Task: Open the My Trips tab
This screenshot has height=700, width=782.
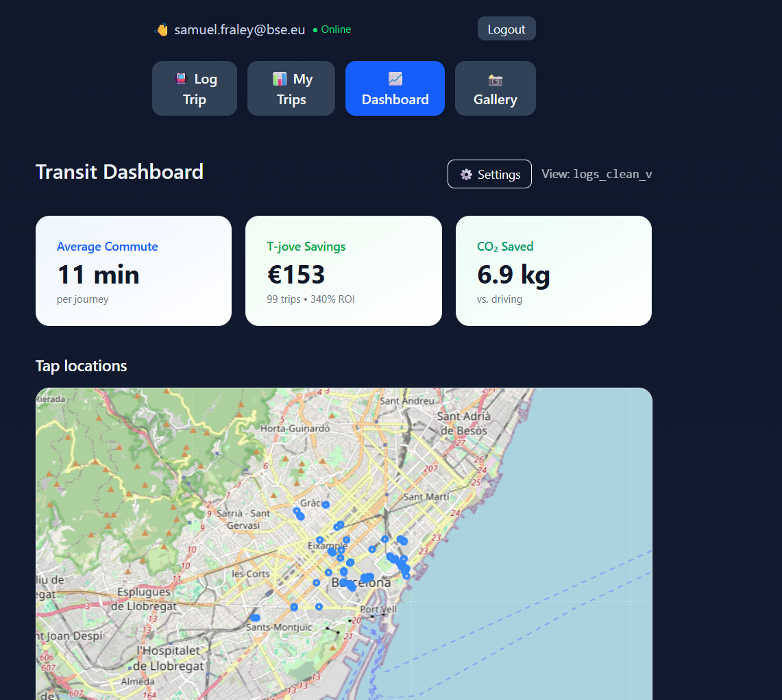Action: [x=291, y=88]
